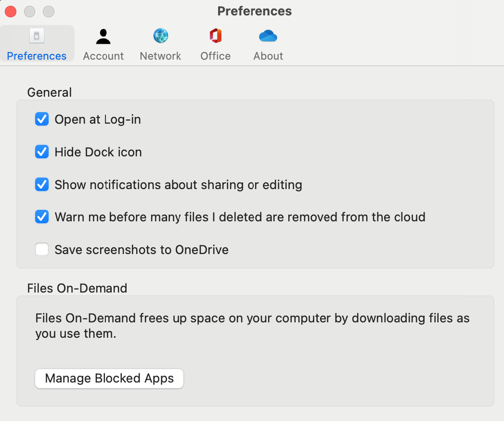Uncheck the Open at Log-in checkbox

(x=42, y=119)
